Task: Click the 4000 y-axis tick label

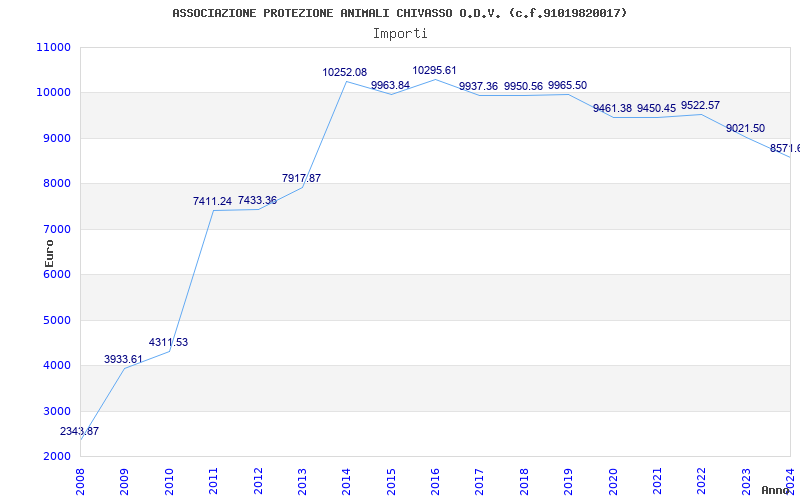Action: [56, 366]
